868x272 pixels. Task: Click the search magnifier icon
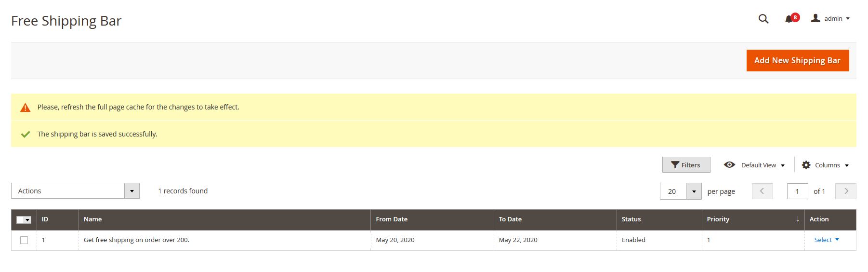(x=763, y=19)
